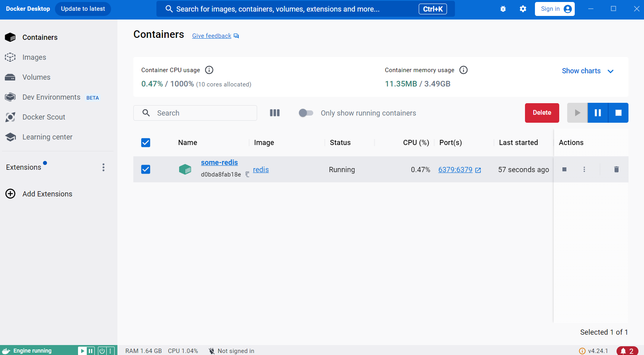Open Settings gear in title bar
The image size is (644, 355).
pyautogui.click(x=523, y=9)
